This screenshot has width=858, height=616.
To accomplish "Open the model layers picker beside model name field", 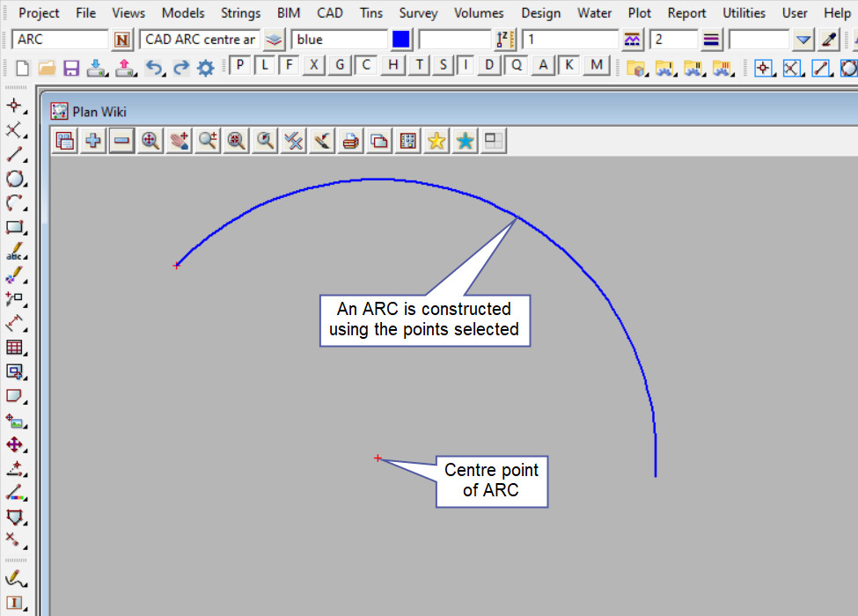I will click(275, 40).
